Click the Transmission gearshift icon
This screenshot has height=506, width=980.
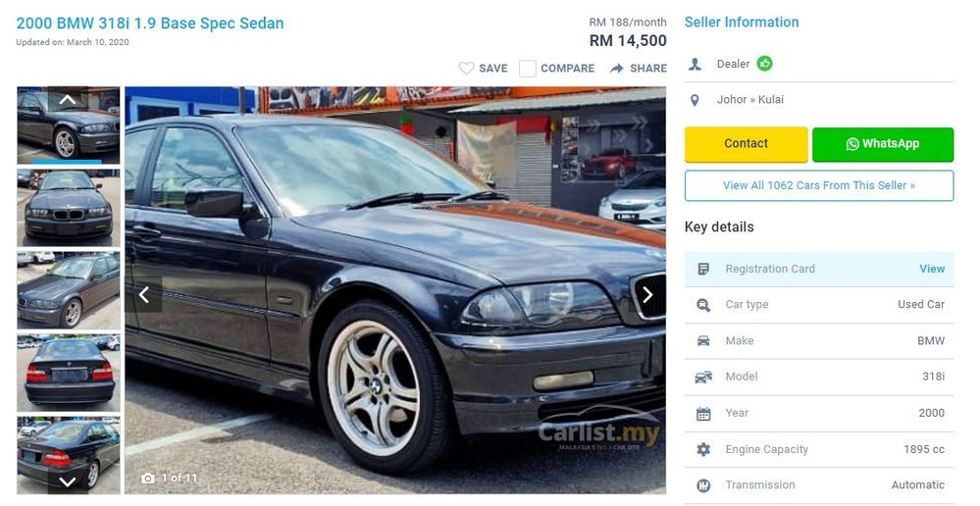click(703, 485)
